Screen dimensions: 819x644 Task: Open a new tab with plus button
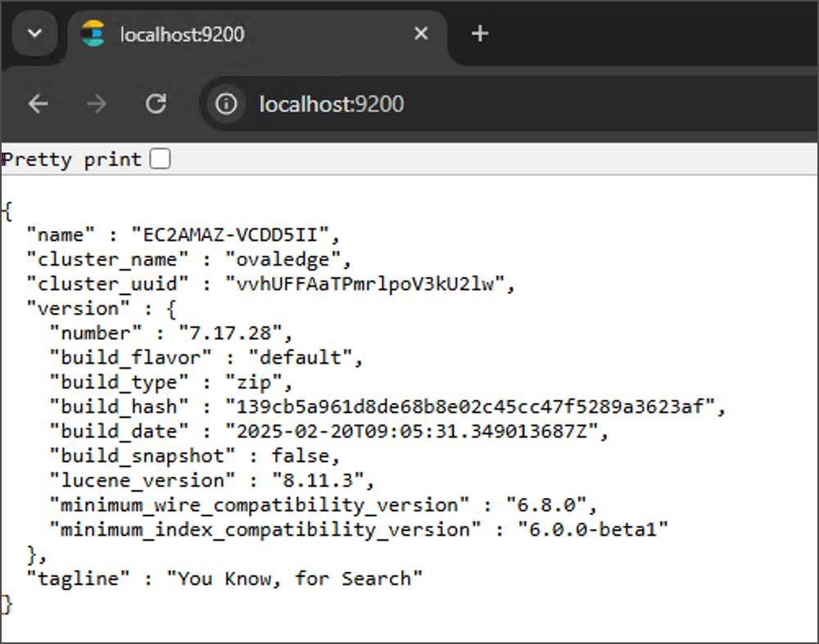[x=480, y=34]
